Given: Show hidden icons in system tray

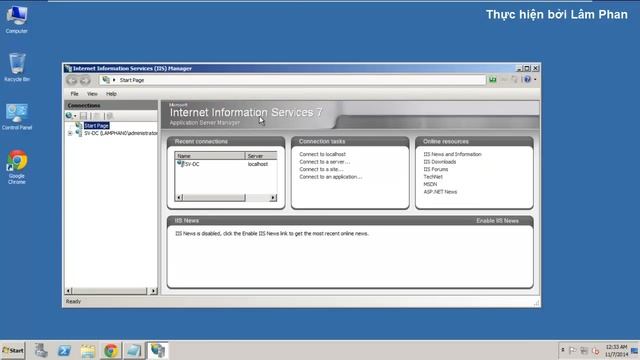Looking at the screenshot, I should (x=562, y=350).
